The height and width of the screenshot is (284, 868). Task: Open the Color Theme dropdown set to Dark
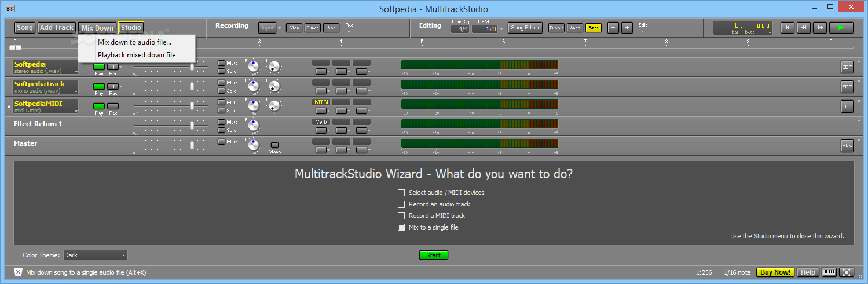click(95, 255)
